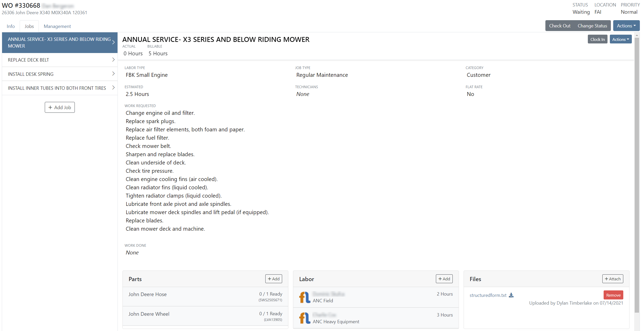Click the LVA13905 part number

coord(273,320)
